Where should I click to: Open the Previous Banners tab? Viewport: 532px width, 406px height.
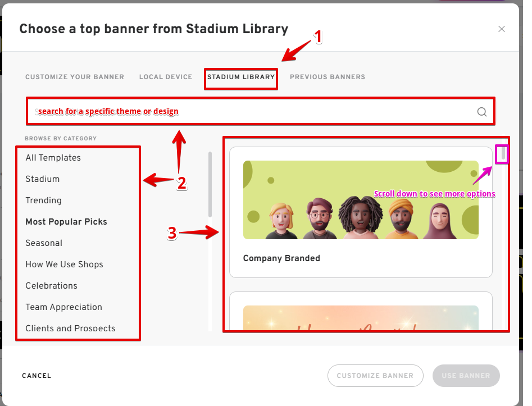tap(328, 77)
